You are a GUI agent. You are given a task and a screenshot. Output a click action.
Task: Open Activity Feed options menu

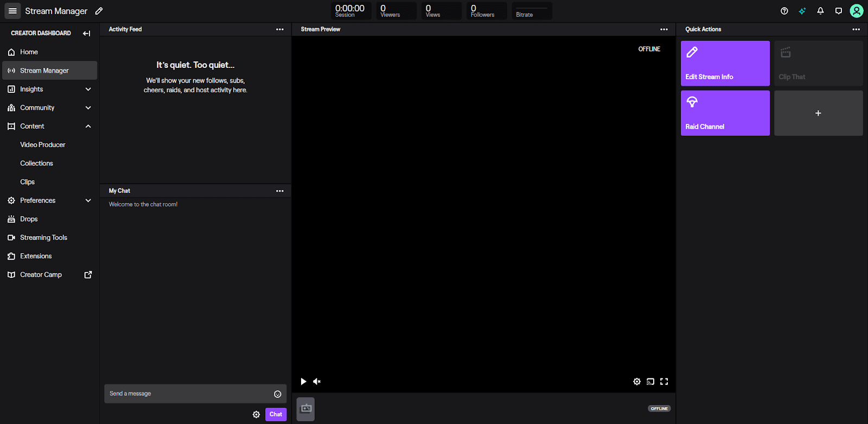[280, 29]
